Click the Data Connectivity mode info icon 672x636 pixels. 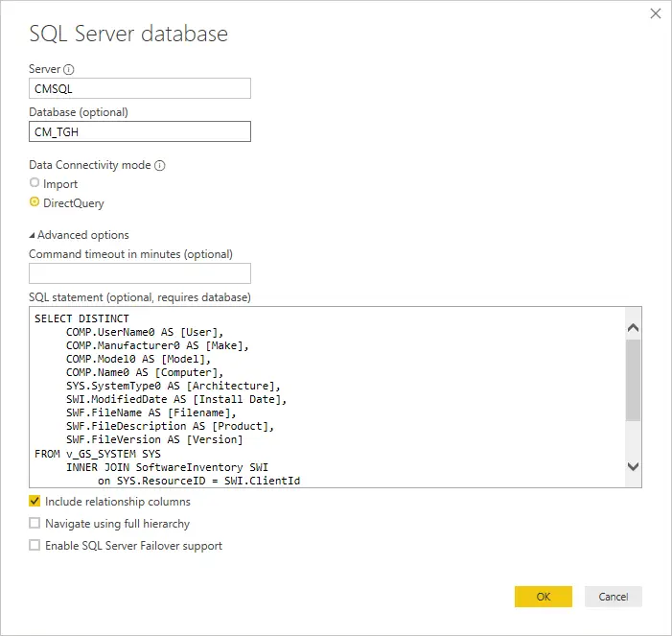tap(160, 166)
